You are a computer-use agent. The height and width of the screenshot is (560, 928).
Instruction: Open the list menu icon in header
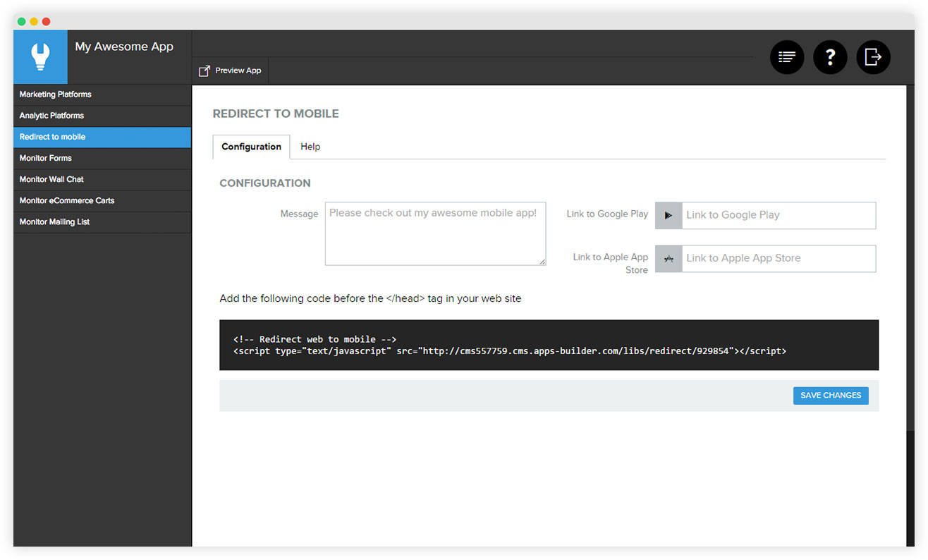[x=787, y=57]
